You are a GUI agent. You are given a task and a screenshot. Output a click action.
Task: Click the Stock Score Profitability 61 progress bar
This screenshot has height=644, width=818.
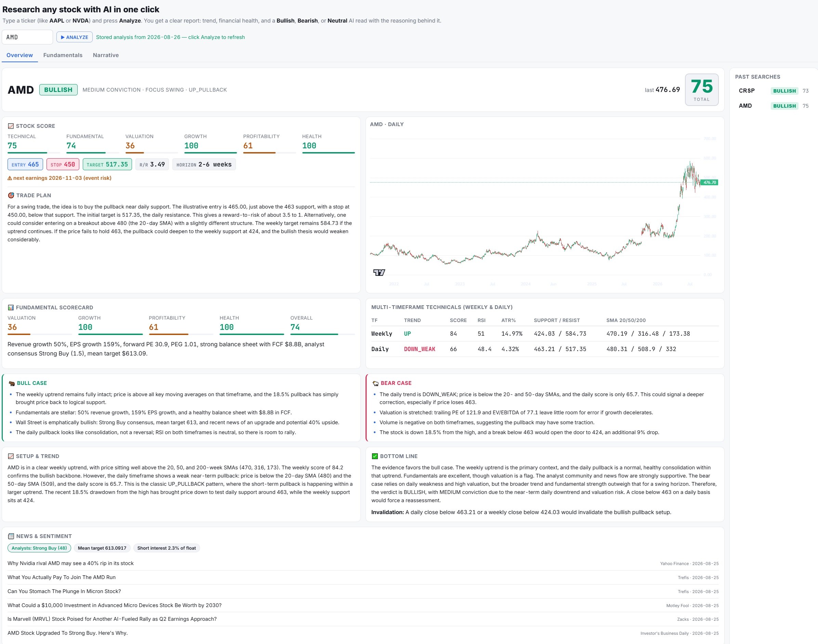click(269, 153)
